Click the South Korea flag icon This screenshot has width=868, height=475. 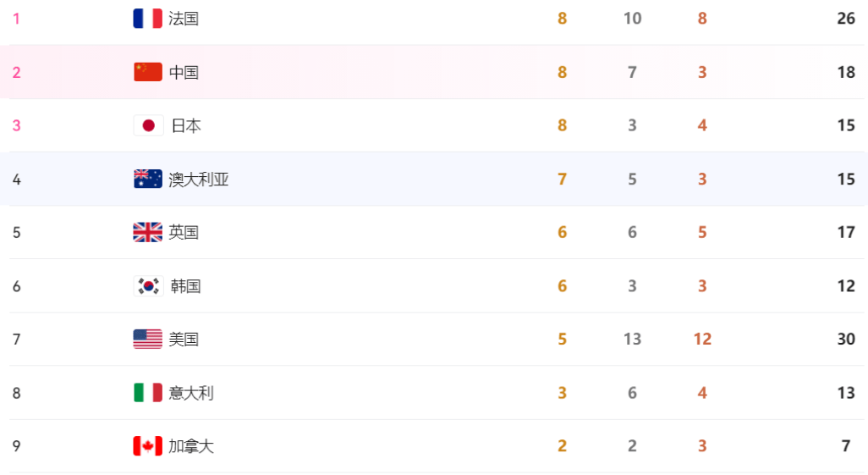coord(148,286)
